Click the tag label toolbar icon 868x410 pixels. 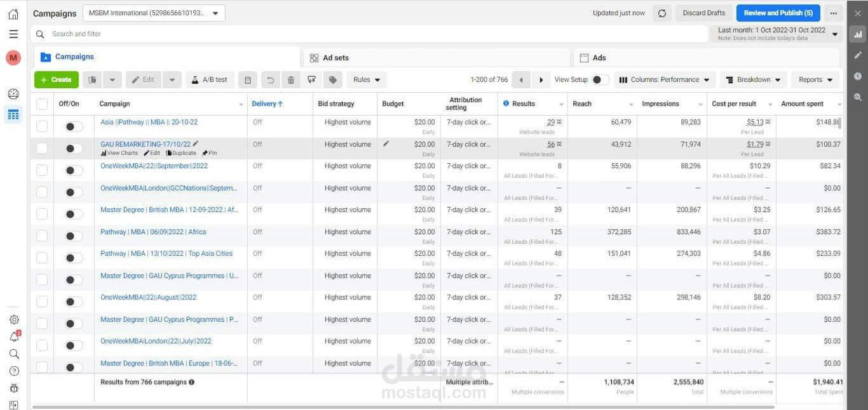[332, 80]
